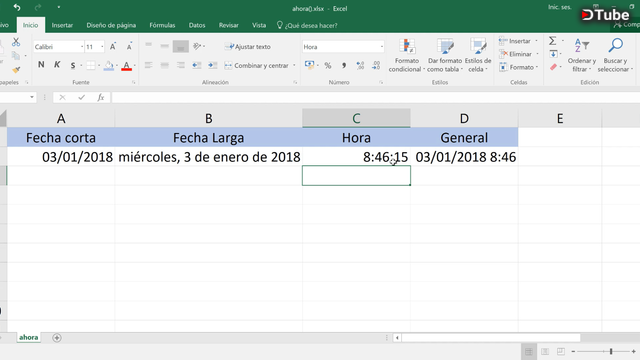Click Eliminar in Celdas group
Viewport: 640px width, 360px height.
tap(518, 54)
